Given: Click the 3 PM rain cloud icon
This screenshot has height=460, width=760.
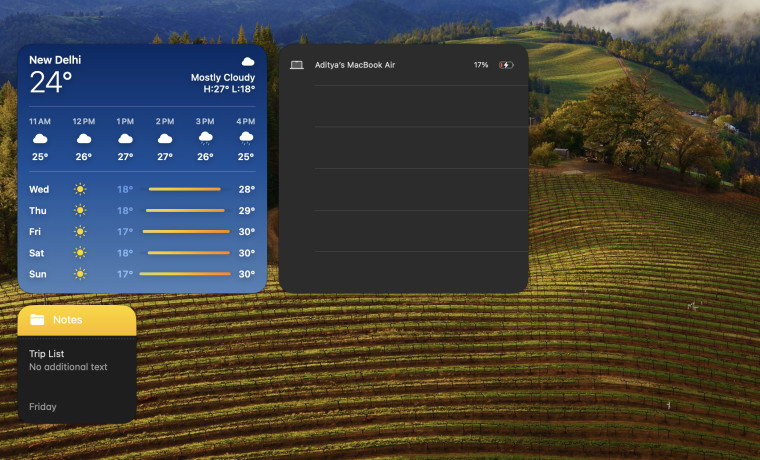Looking at the screenshot, I should point(205,138).
